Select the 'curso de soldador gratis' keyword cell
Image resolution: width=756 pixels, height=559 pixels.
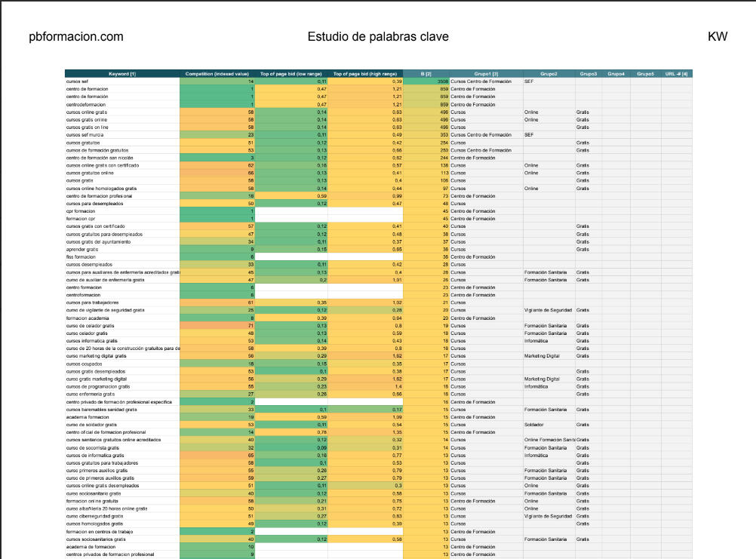tap(91, 425)
